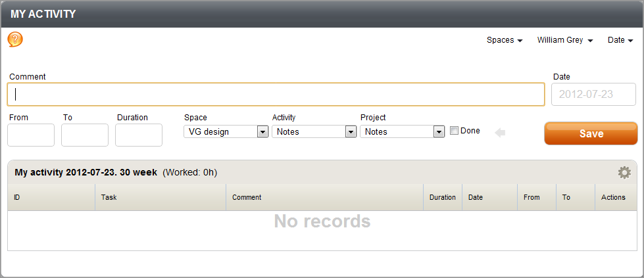Viewport: 644px width, 278px height.
Task: Open the Date menu at top right
Action: click(x=620, y=40)
